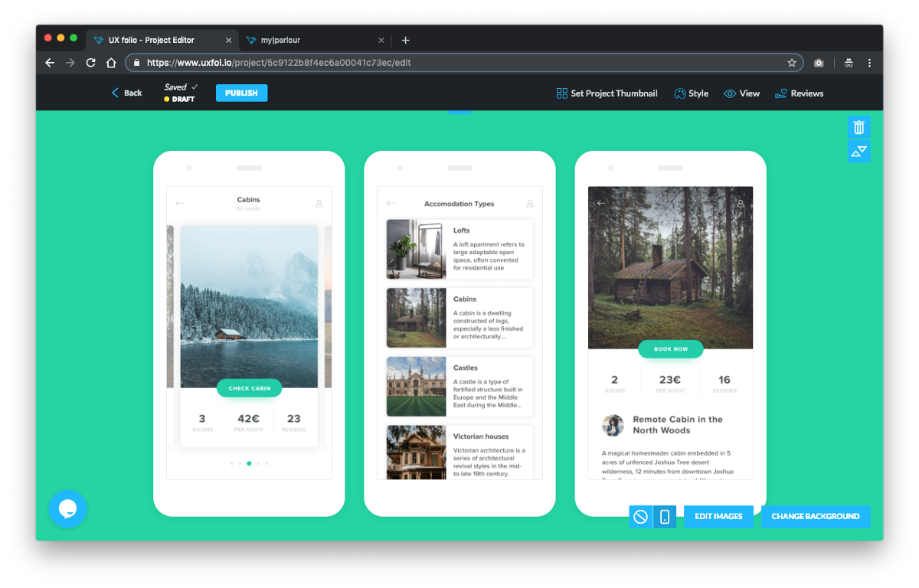919x588 pixels.
Task: Click the "Lofts" title text
Action: pos(462,230)
